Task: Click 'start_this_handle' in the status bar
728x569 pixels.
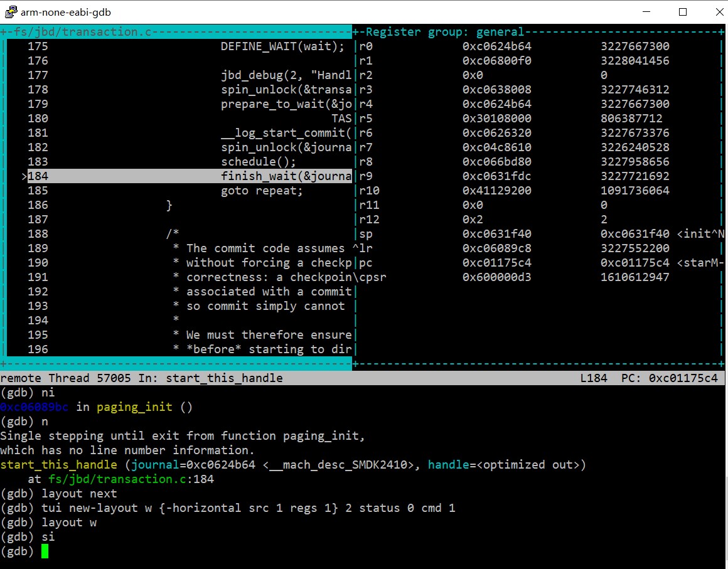Action: click(224, 378)
